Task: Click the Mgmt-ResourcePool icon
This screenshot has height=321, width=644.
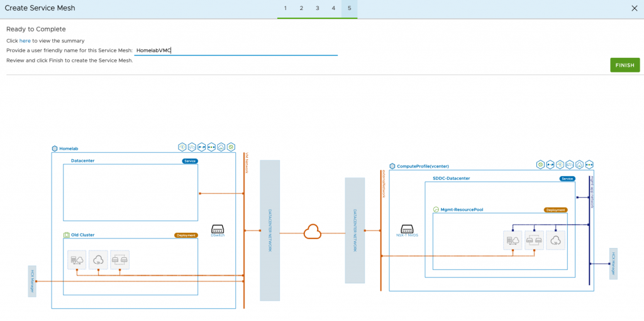Action: [x=435, y=210]
